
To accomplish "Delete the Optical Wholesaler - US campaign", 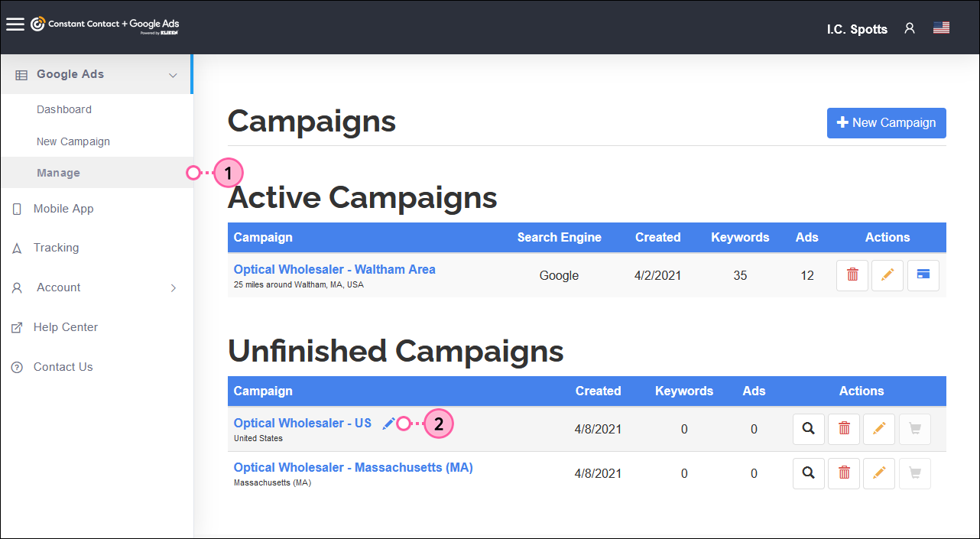I will click(843, 429).
